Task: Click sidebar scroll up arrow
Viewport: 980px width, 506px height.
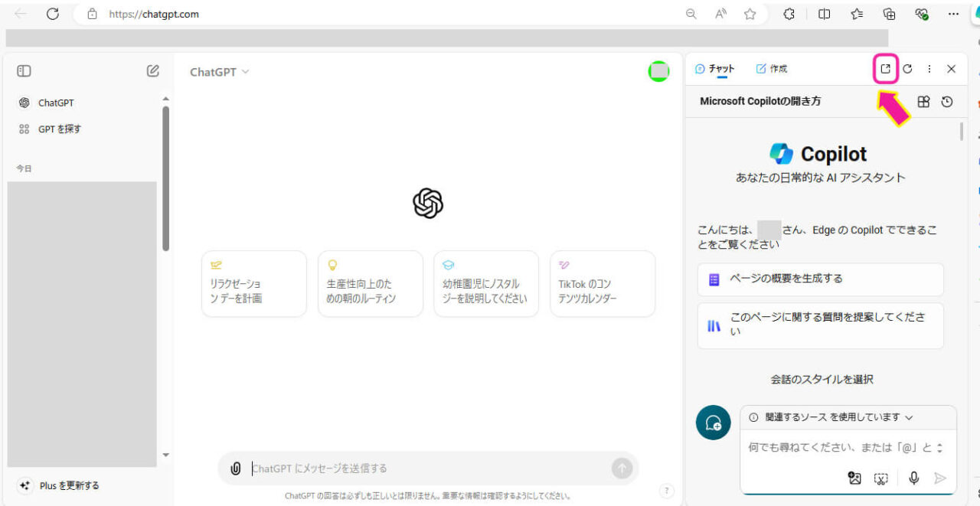Action: (x=166, y=99)
